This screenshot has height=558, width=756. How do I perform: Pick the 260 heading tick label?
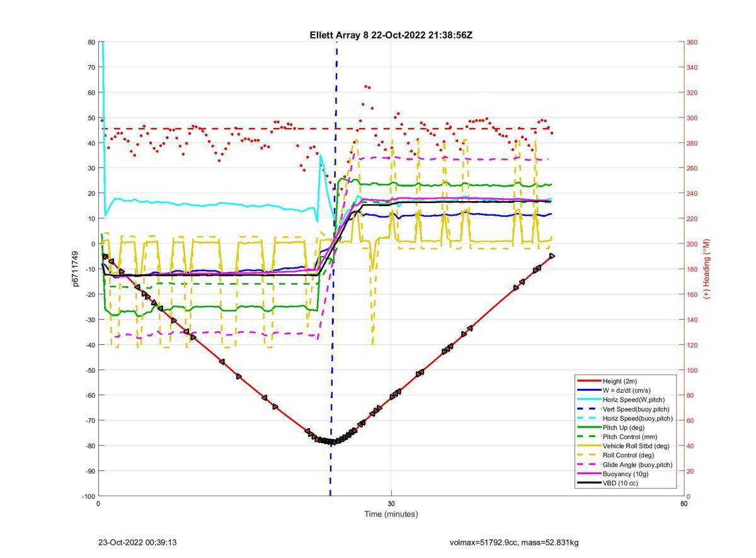coord(692,168)
